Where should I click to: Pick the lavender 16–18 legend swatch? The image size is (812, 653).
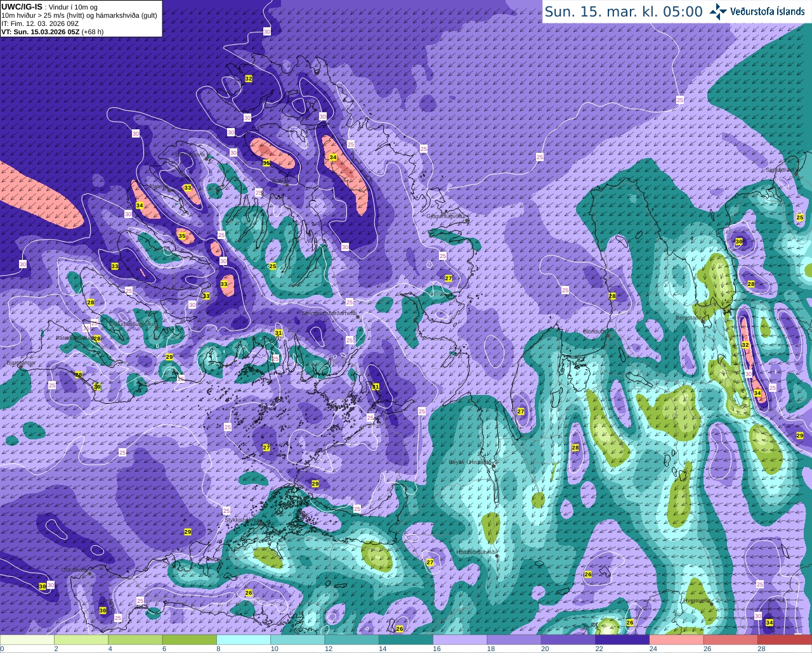pyautogui.click(x=460, y=640)
